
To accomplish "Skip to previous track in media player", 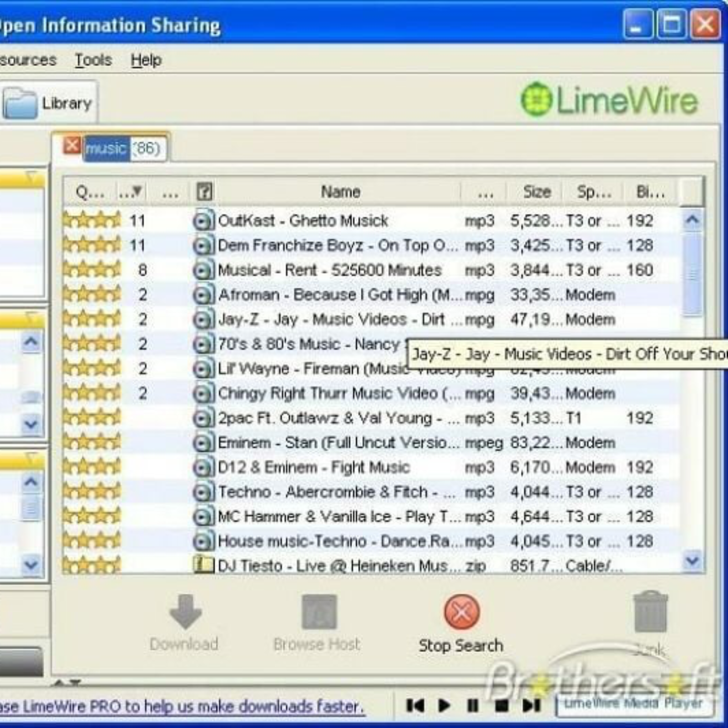I will pos(415,706).
